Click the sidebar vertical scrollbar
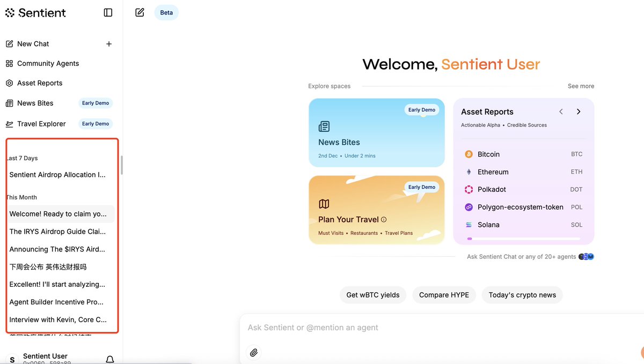 pyautogui.click(x=122, y=165)
